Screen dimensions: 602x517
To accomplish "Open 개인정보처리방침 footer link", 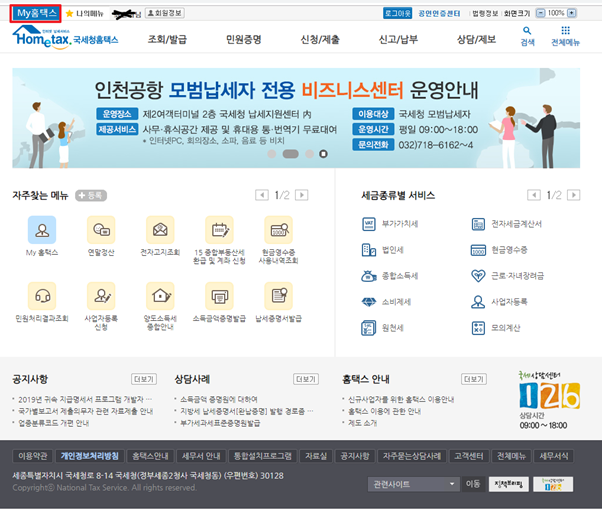I will point(90,456).
